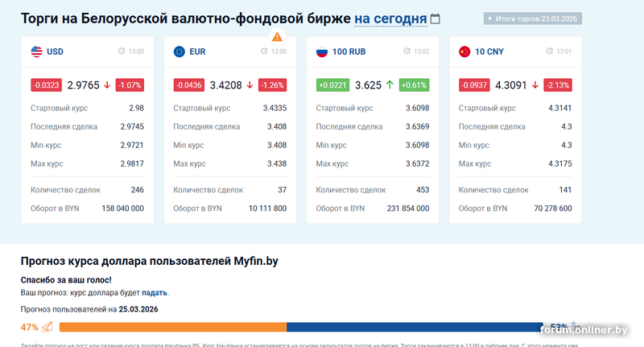
Task: Click USD last deal value 2.9745
Action: [x=132, y=126]
